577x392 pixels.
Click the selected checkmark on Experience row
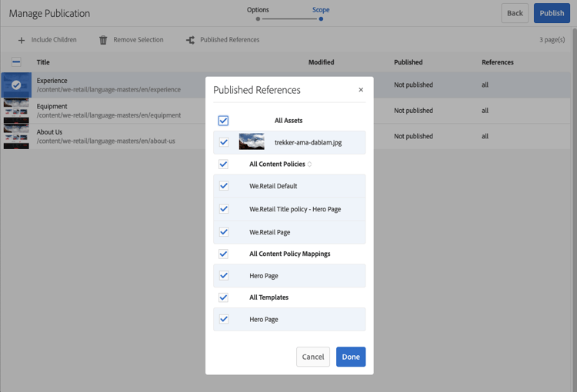pyautogui.click(x=16, y=85)
